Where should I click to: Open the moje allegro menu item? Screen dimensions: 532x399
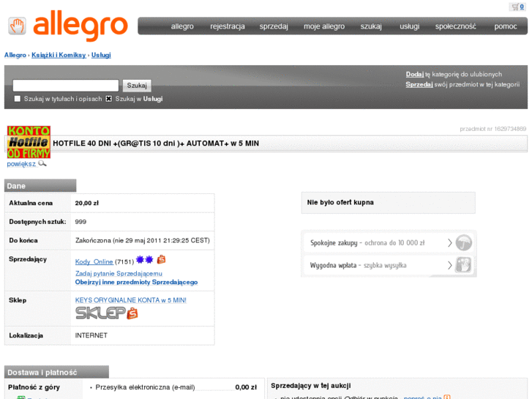[x=324, y=26]
